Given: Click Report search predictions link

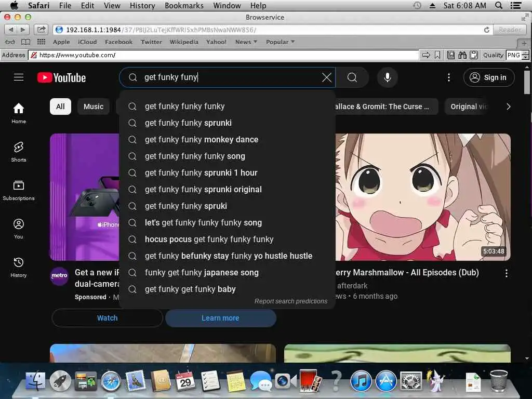Looking at the screenshot, I should coord(291,301).
